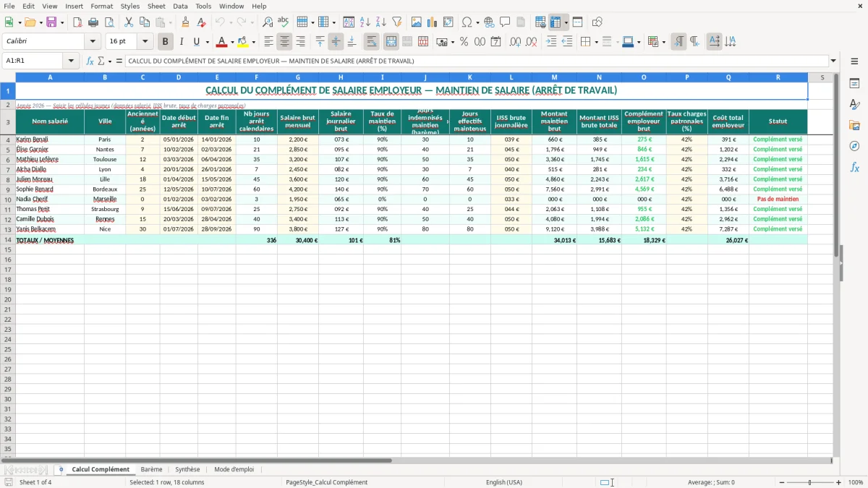Screen dimensions: 868x488
Task: Open the Data menu
Action: 180,6
